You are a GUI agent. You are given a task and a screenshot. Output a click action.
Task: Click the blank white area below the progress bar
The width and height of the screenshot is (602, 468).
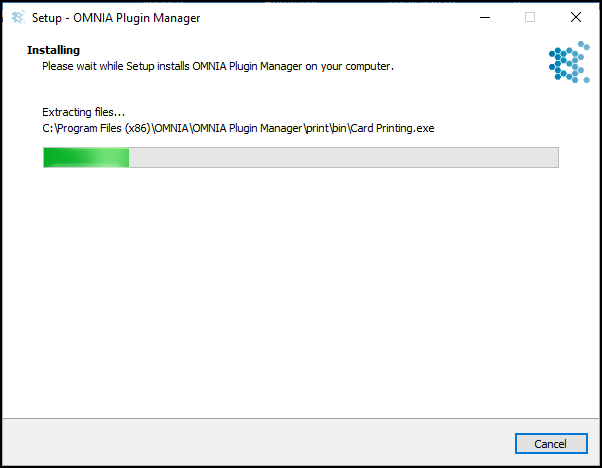click(x=301, y=292)
